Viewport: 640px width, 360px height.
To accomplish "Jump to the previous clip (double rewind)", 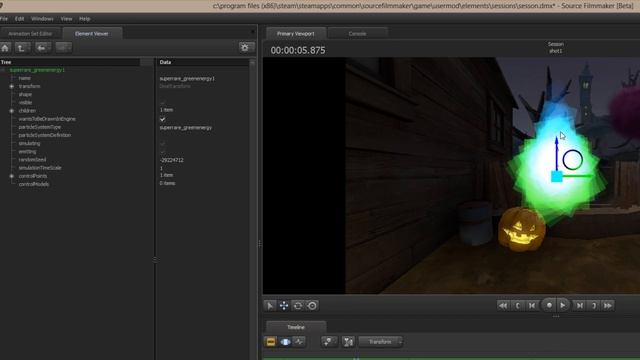I will 503,306.
